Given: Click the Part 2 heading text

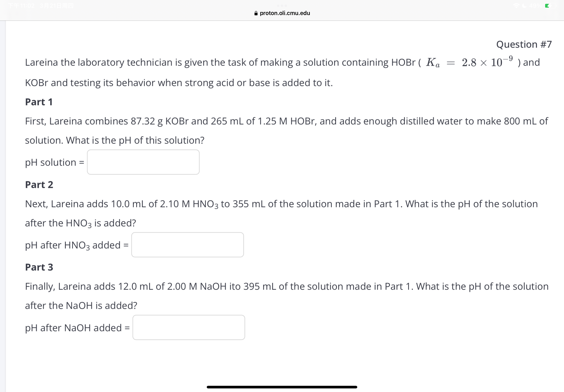Looking at the screenshot, I should pyautogui.click(x=39, y=185).
